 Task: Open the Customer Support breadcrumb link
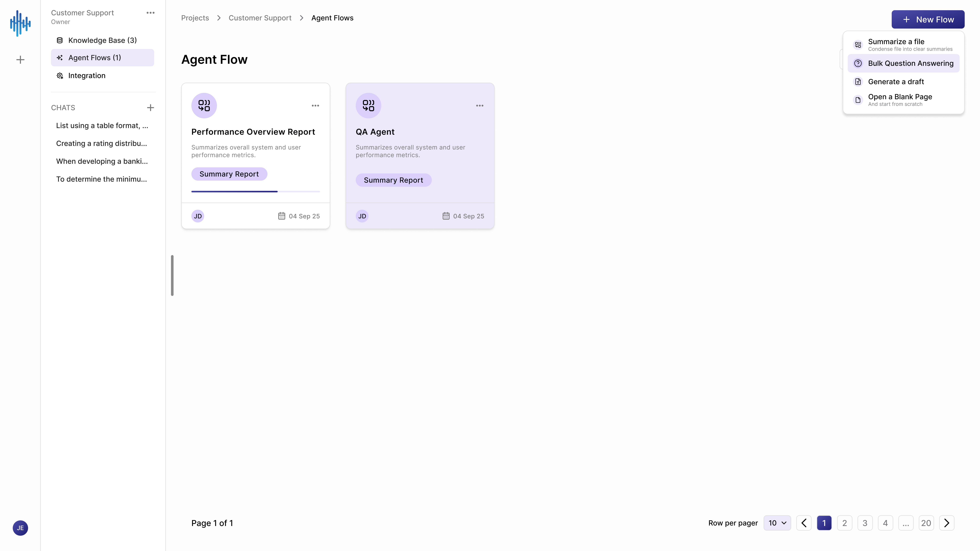pyautogui.click(x=260, y=18)
